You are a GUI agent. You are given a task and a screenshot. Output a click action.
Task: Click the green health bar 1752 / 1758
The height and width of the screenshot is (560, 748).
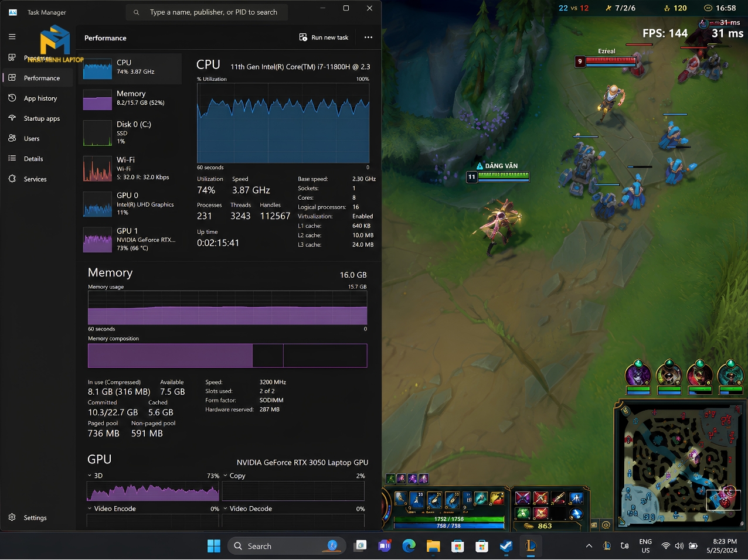[x=449, y=519]
